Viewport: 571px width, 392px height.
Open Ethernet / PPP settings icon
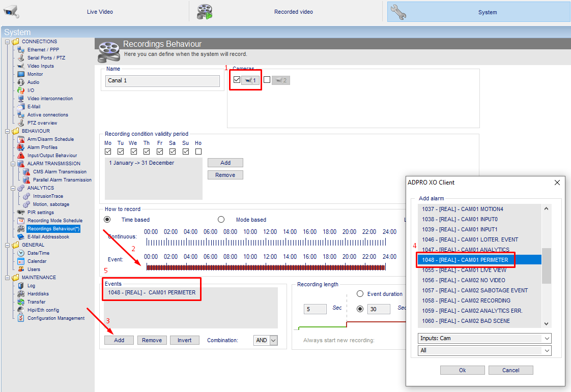click(21, 49)
